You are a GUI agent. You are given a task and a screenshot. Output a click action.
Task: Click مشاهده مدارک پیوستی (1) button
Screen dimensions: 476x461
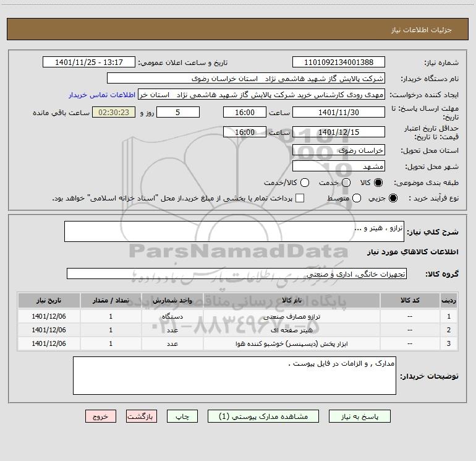point(263,416)
